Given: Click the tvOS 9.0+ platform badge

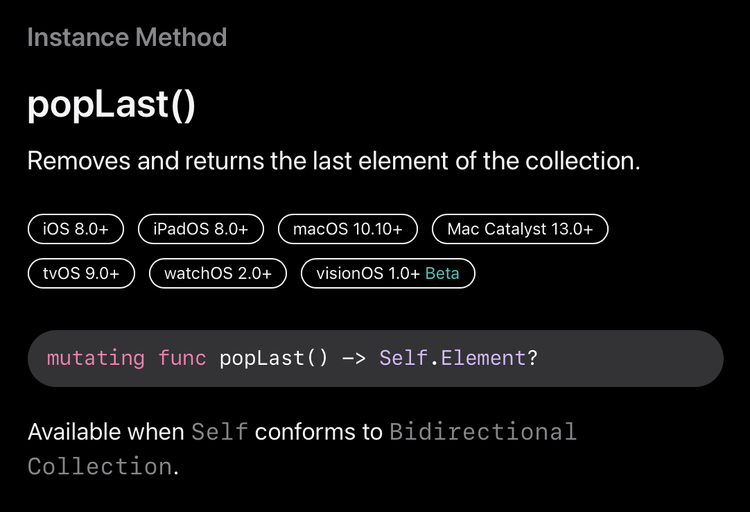Looking at the screenshot, I should (x=81, y=273).
